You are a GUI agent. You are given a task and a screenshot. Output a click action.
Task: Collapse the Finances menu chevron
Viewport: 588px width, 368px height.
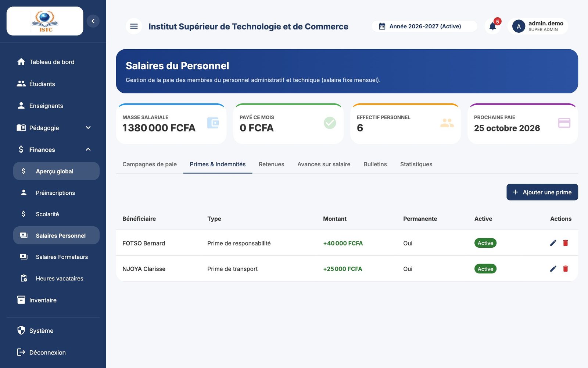coord(88,149)
